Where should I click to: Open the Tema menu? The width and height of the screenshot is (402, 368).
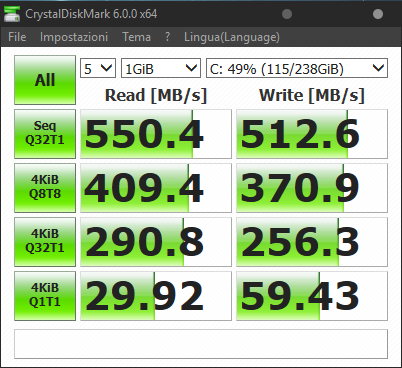click(136, 37)
